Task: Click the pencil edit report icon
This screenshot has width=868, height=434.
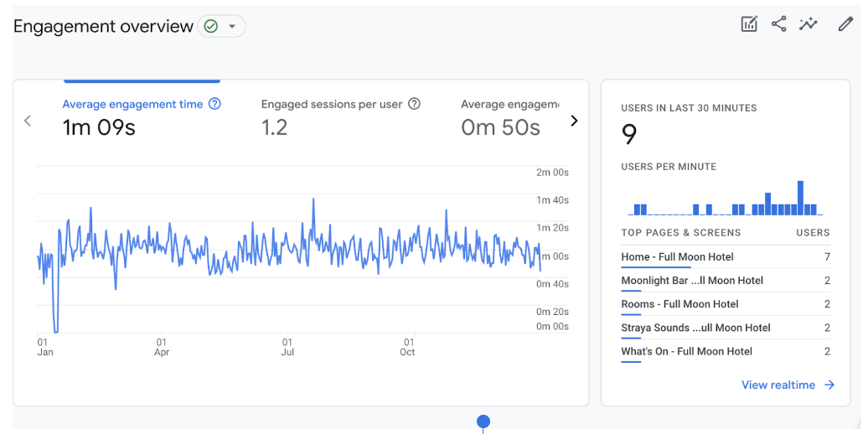Action: 845,24
